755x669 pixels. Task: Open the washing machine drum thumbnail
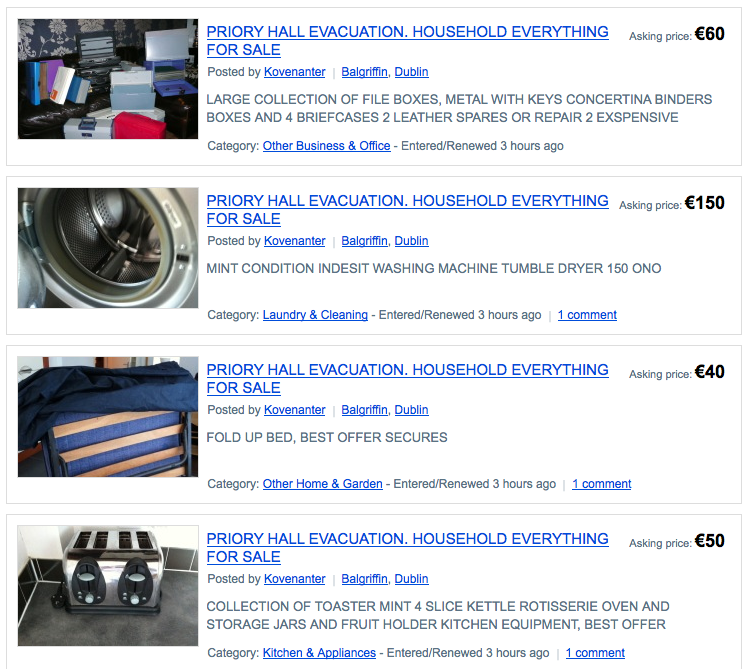pyautogui.click(x=108, y=248)
